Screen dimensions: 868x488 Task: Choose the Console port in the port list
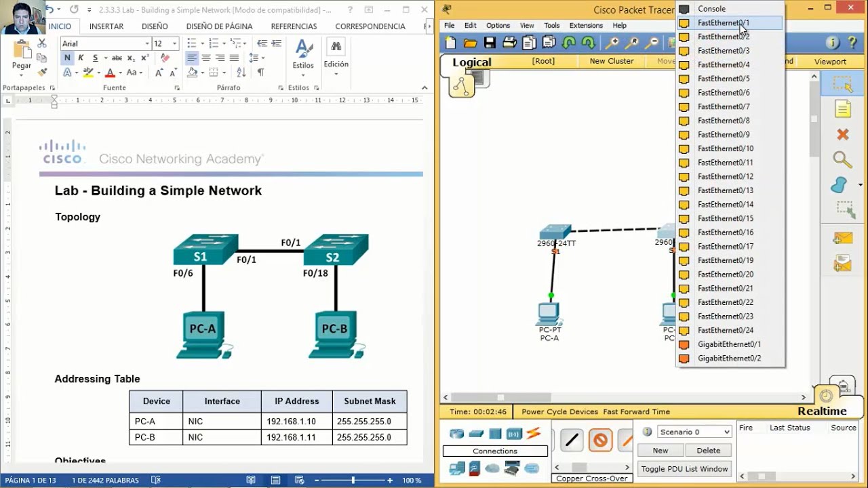[730, 9]
